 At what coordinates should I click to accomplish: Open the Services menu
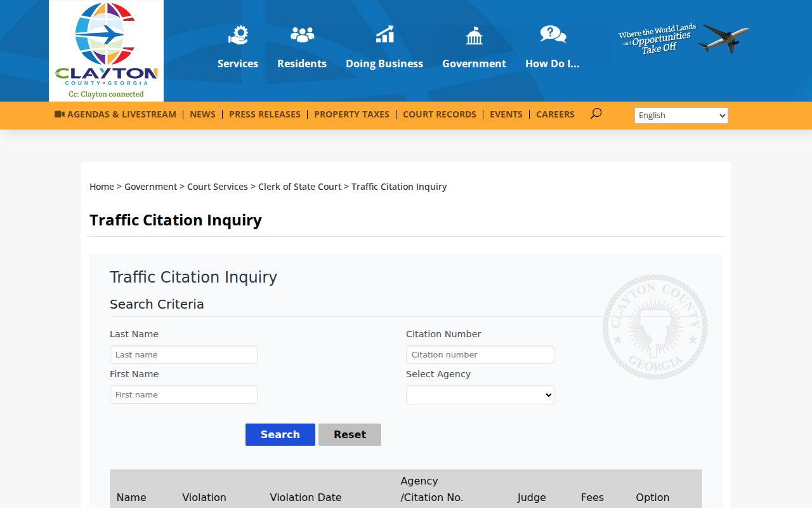[x=238, y=63]
